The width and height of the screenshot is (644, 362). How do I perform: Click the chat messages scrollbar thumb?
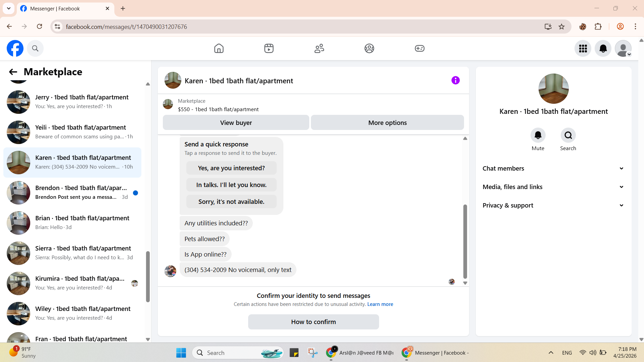(x=465, y=241)
